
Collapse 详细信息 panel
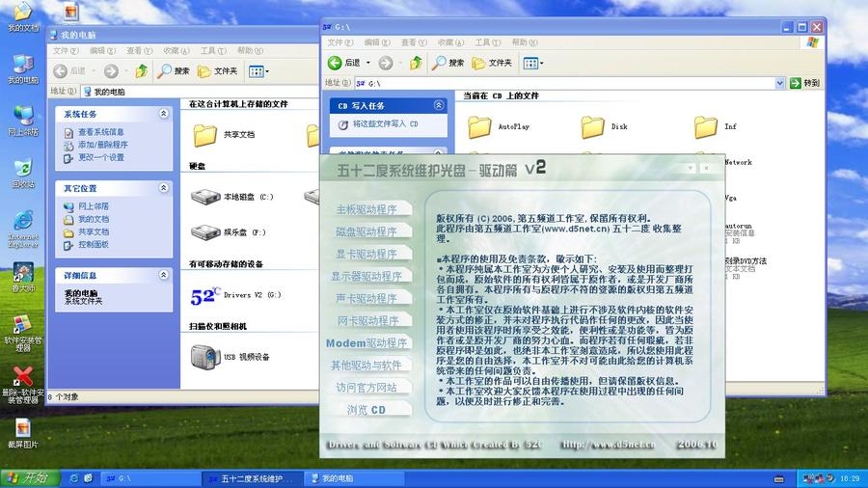(164, 275)
